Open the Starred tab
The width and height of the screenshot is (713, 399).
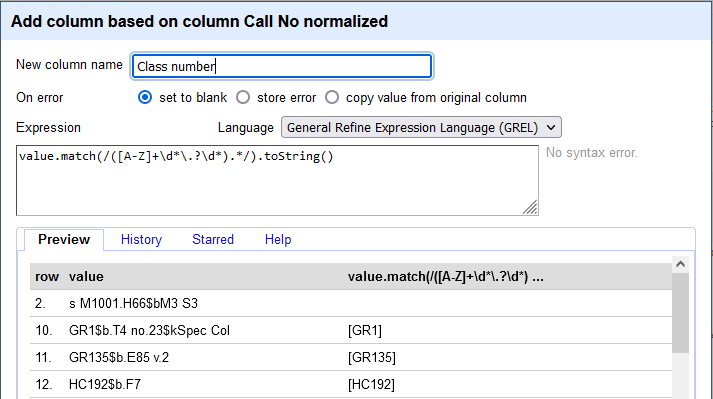(x=213, y=239)
